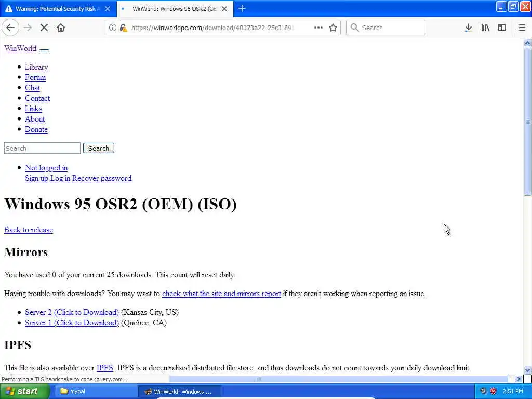The image size is (532, 399).
Task: Open a new browser tab
Action: 242,8
